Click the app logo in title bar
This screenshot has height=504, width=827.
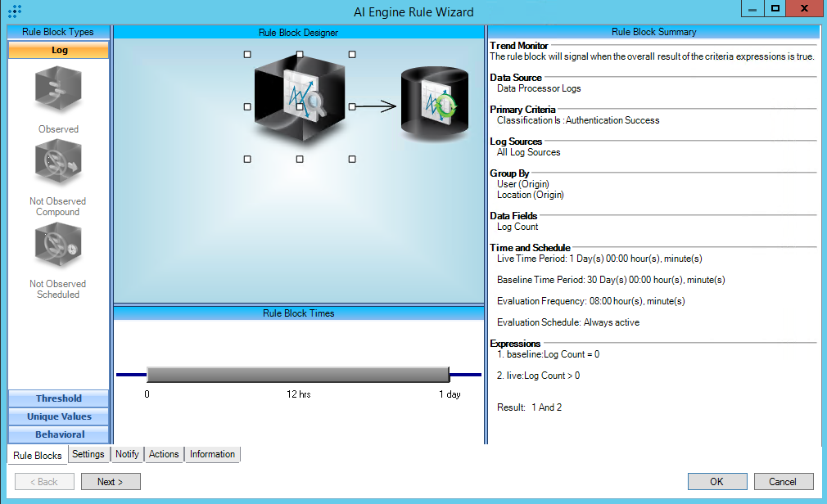pyautogui.click(x=14, y=11)
